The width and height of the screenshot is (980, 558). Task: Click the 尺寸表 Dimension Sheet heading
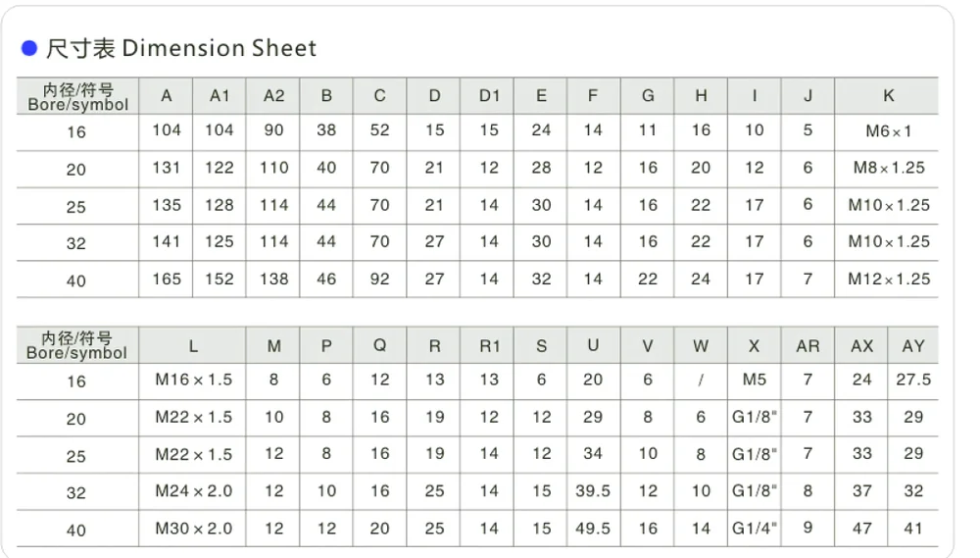181,48
